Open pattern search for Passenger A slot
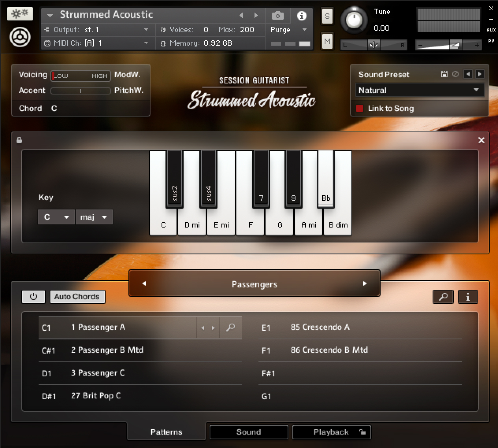The width and height of the screenshot is (498, 448). tap(230, 328)
